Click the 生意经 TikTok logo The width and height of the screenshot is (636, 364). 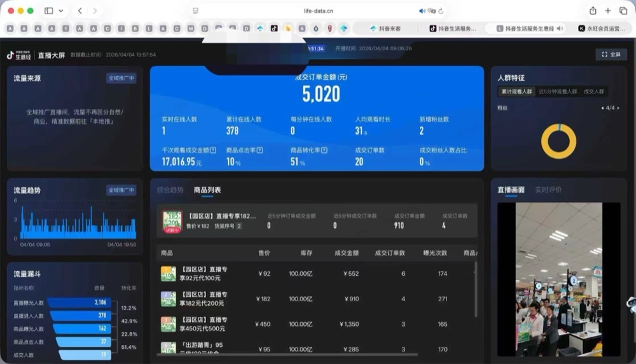pos(18,55)
